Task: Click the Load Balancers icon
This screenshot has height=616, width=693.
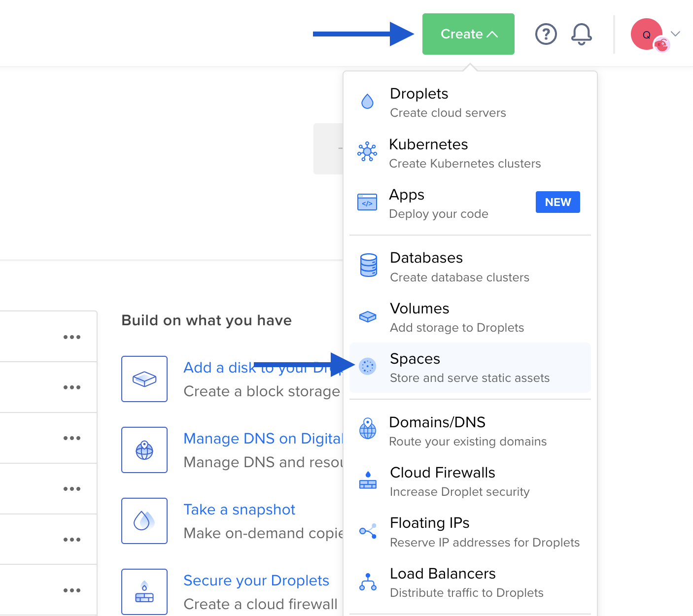Action: point(367,582)
